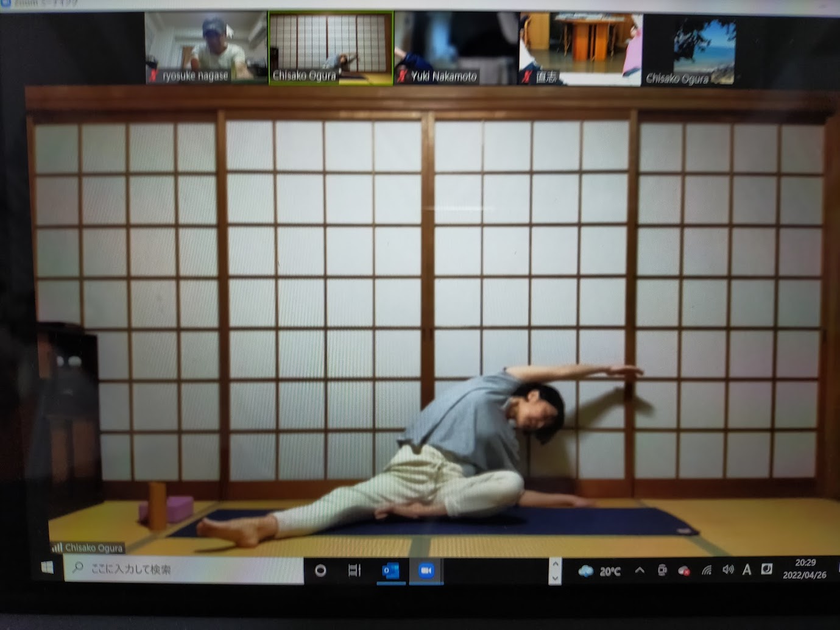Open Task View in the taskbar
The width and height of the screenshot is (840, 630).
(x=355, y=570)
